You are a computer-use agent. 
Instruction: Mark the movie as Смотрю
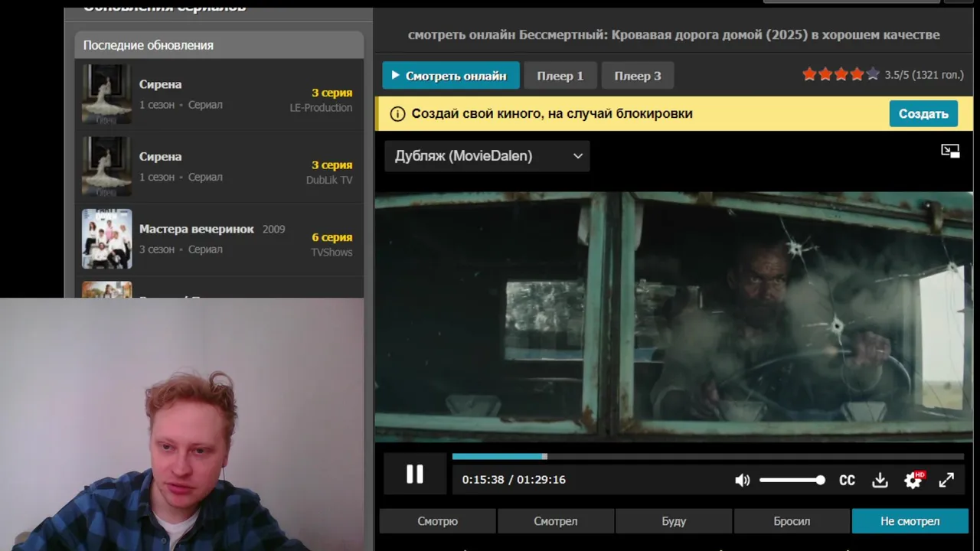[x=438, y=521]
